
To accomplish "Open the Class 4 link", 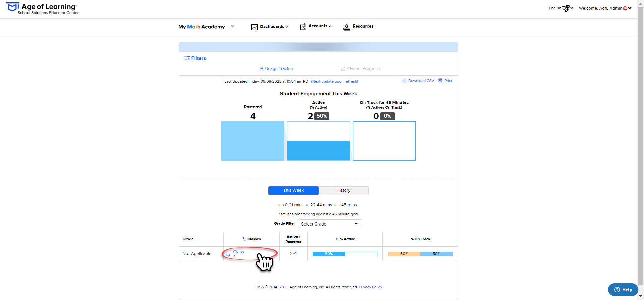I will click(238, 254).
